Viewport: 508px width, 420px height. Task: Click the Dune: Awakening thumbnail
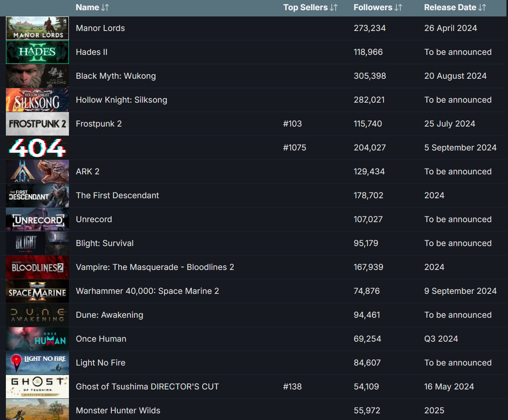(37, 315)
